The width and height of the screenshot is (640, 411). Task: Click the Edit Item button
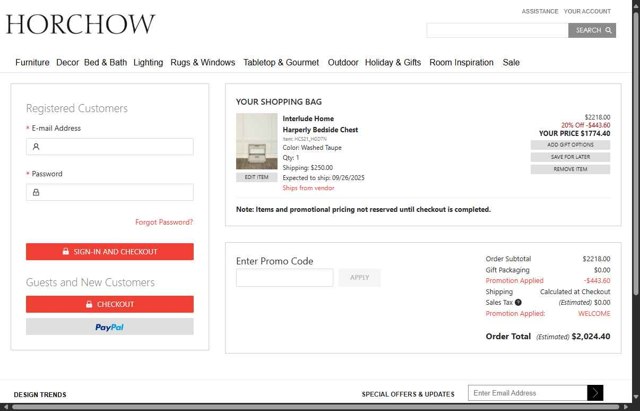[257, 177]
